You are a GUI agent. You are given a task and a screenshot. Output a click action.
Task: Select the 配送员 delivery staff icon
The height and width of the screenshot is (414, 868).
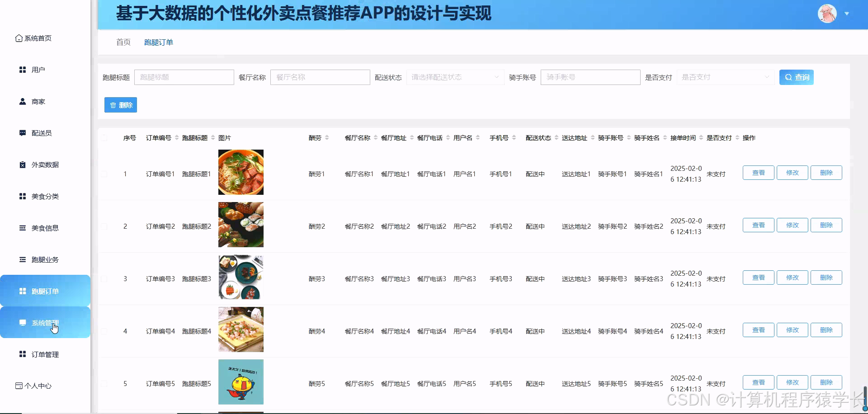click(22, 133)
